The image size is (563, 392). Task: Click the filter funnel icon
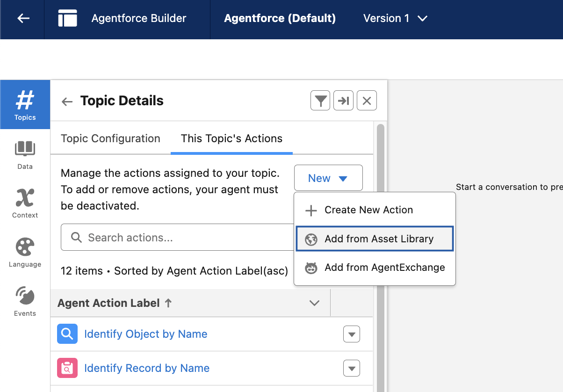point(320,101)
